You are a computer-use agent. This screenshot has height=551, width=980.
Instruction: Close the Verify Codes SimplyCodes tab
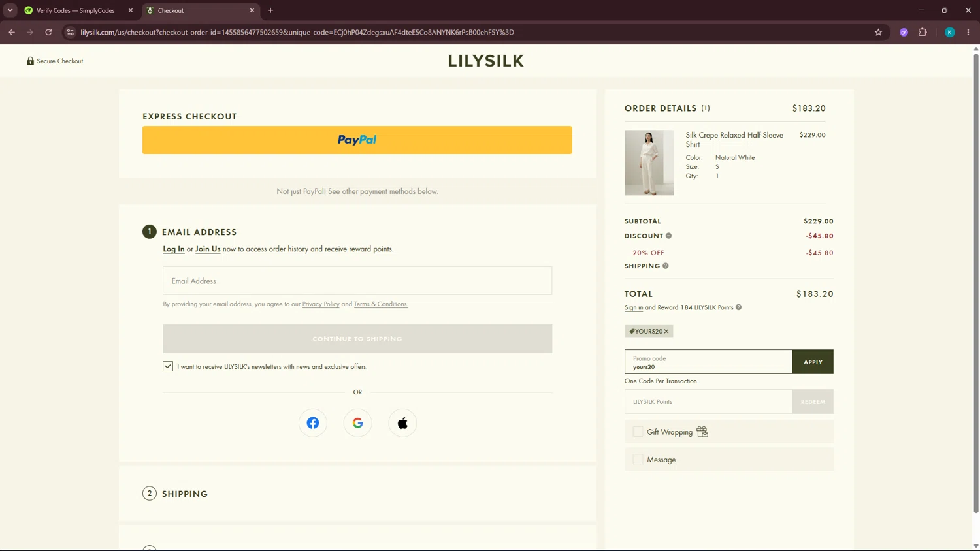click(x=130, y=10)
